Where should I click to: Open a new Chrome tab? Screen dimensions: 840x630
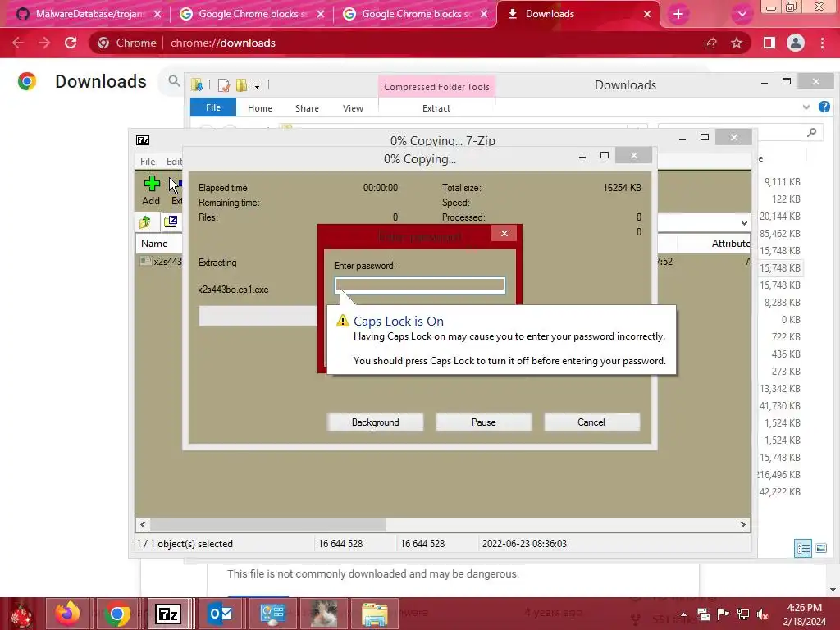(678, 14)
